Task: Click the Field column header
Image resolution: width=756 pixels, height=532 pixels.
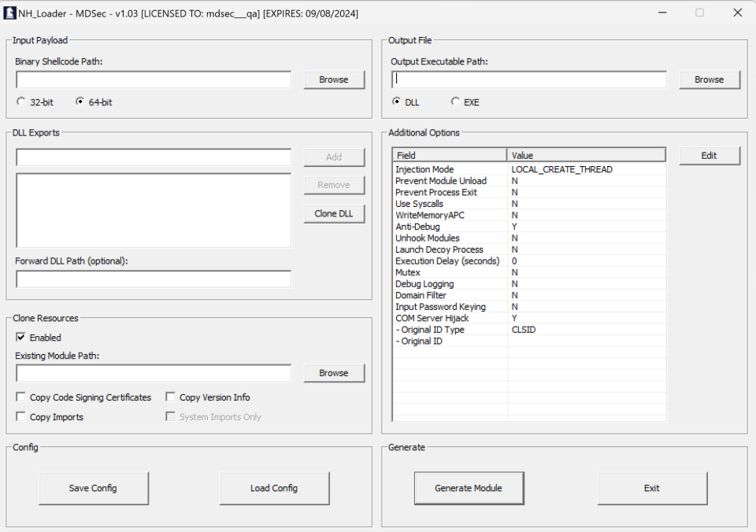Action: pyautogui.click(x=450, y=155)
